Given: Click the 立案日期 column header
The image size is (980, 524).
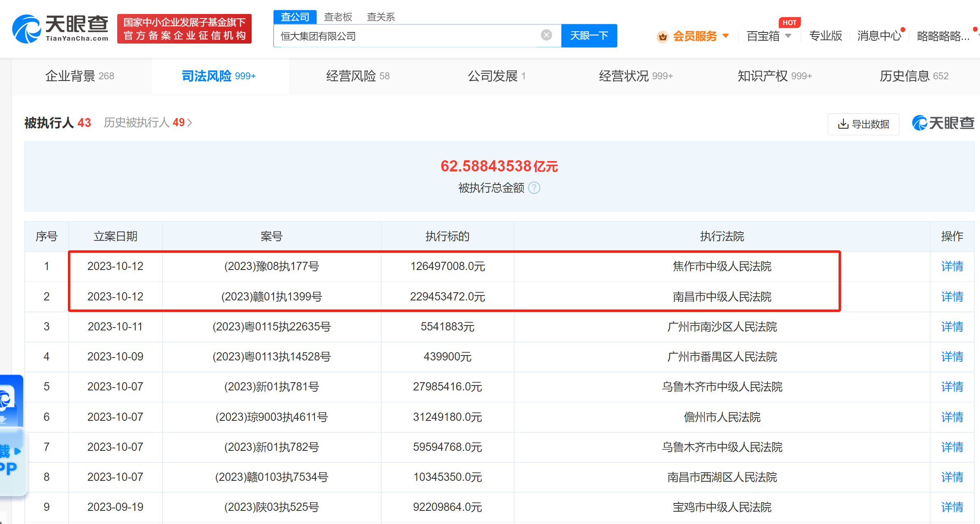Looking at the screenshot, I should click(x=115, y=236).
